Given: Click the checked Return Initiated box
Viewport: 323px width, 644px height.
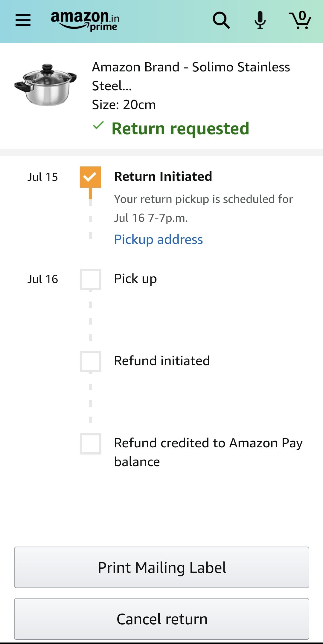Looking at the screenshot, I should coord(90,177).
